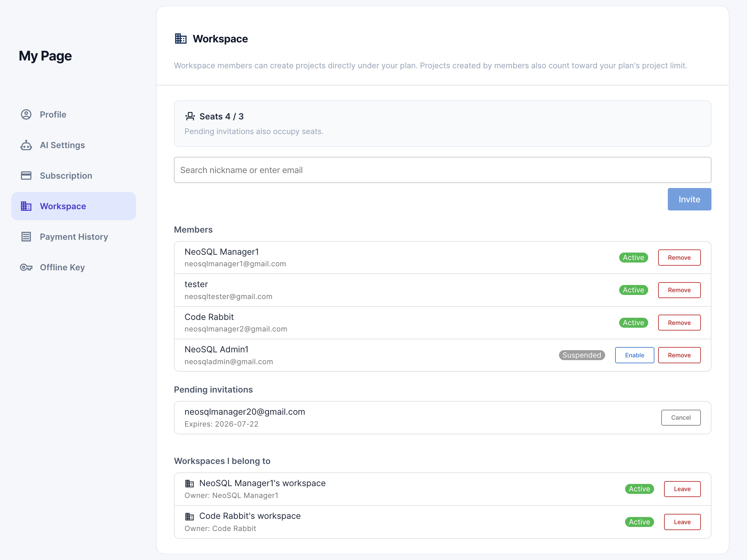Screen dimensions: 747x560
Task: Leave Code Rabbit's workspace
Action: pyautogui.click(x=682, y=522)
